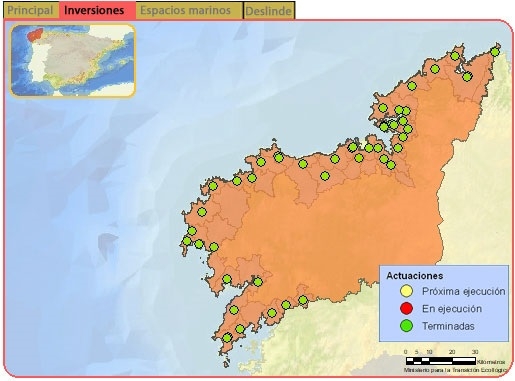This screenshot has height=381, width=515.
Task: Select the southernmost green marker on map
Action: coord(227,338)
